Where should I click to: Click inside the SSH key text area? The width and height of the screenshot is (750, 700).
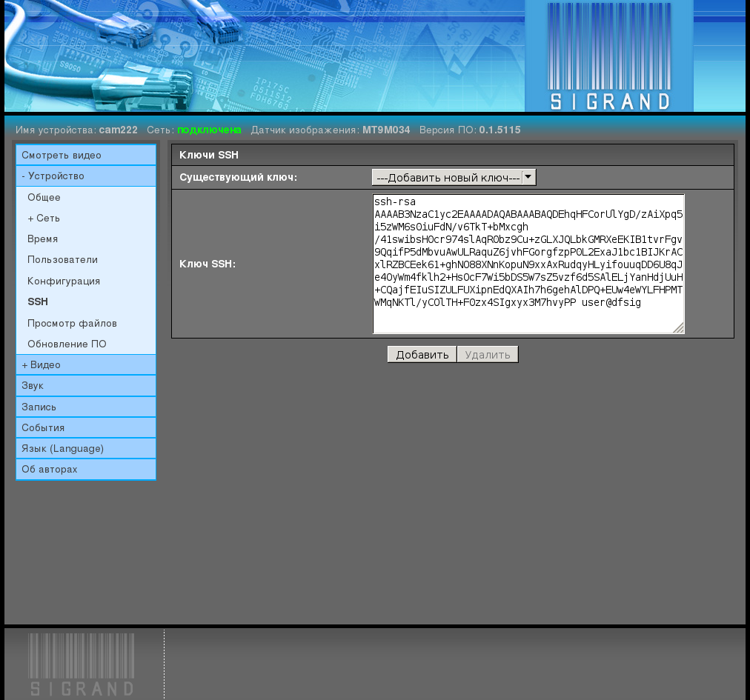click(528, 264)
